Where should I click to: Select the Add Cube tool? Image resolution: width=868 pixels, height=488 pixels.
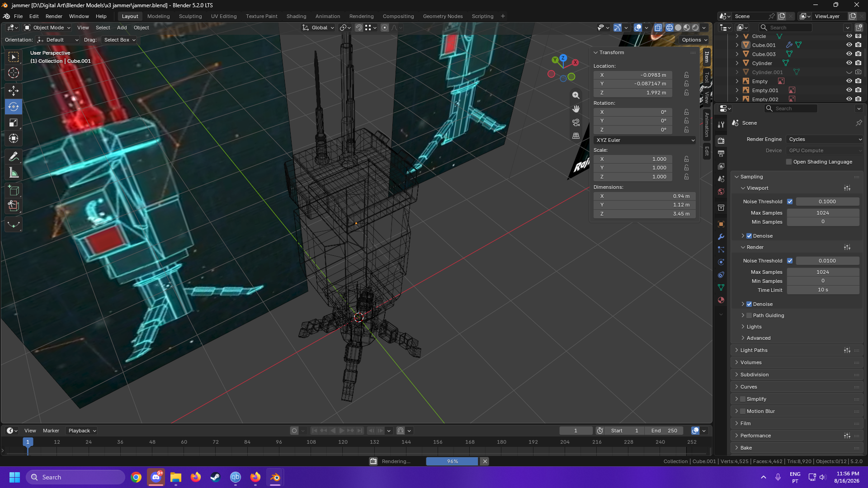(14, 190)
